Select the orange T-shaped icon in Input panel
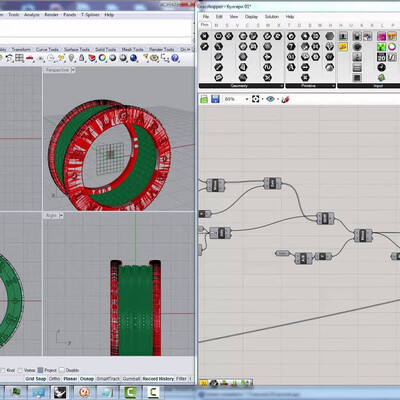This screenshot has width=400, height=400. click(x=392, y=36)
